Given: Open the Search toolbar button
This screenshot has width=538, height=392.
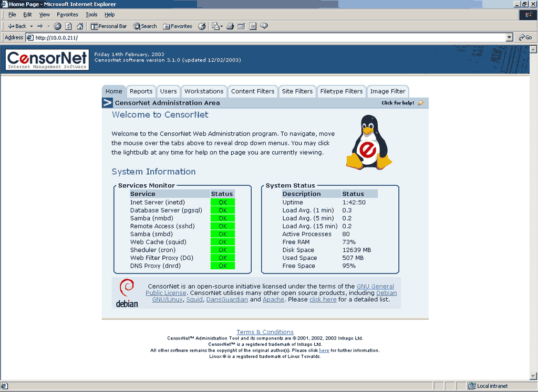Looking at the screenshot, I should tap(145, 26).
